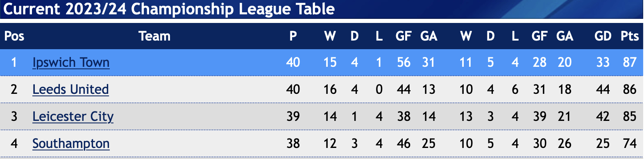The image size is (644, 159).
Task: Select Ipswich Town's 87 points value
Action: (630, 62)
